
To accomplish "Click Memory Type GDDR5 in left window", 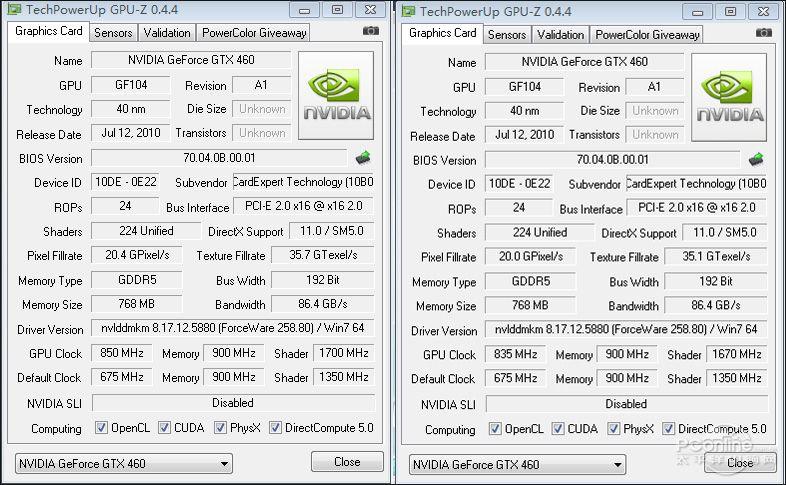I will coord(137,280).
